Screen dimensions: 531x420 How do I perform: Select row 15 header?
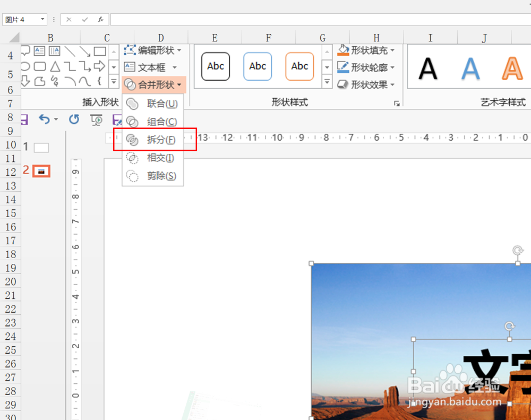click(11, 213)
